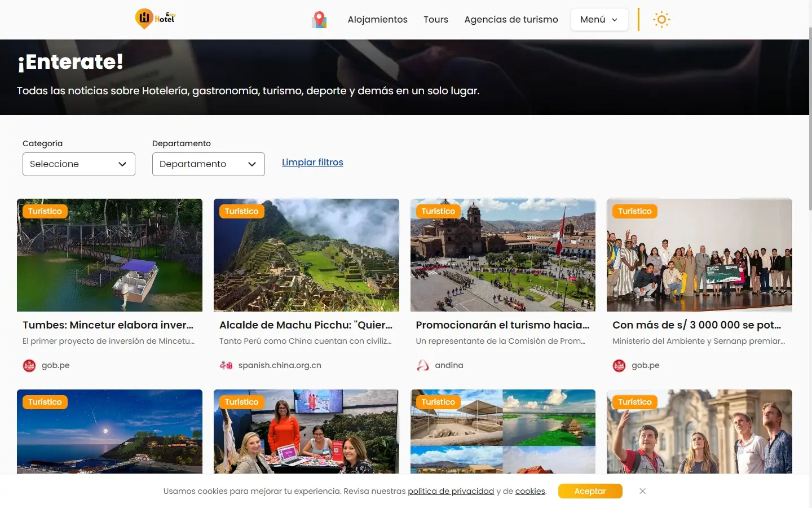Click the Easy Hotel logo
The image size is (812, 508).
[x=156, y=19]
